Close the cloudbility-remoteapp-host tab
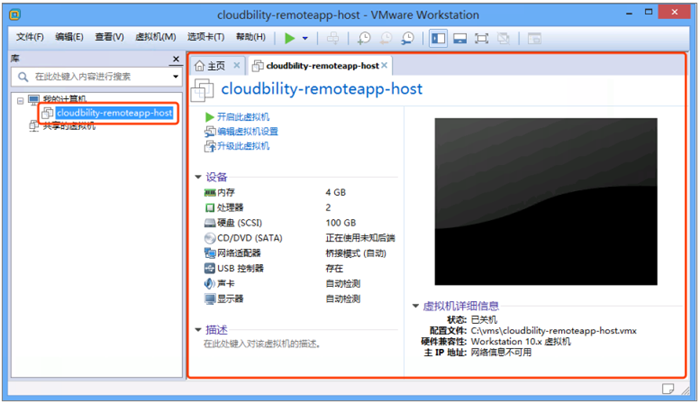 384,65
